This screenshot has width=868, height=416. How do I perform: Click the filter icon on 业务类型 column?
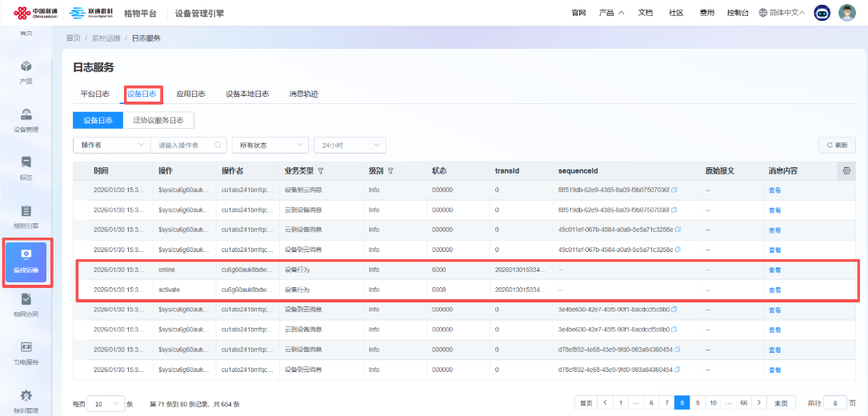click(321, 171)
